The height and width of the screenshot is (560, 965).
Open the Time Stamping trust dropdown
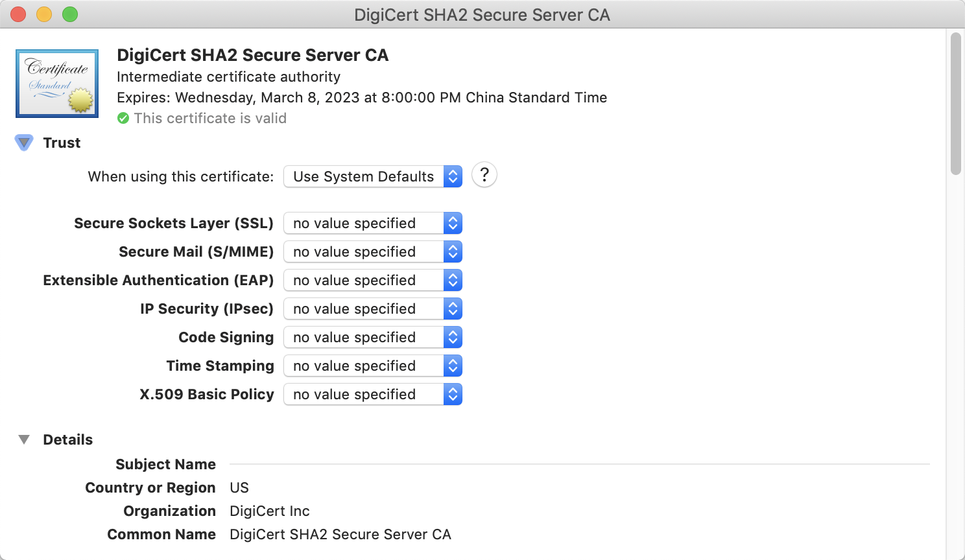(x=373, y=366)
